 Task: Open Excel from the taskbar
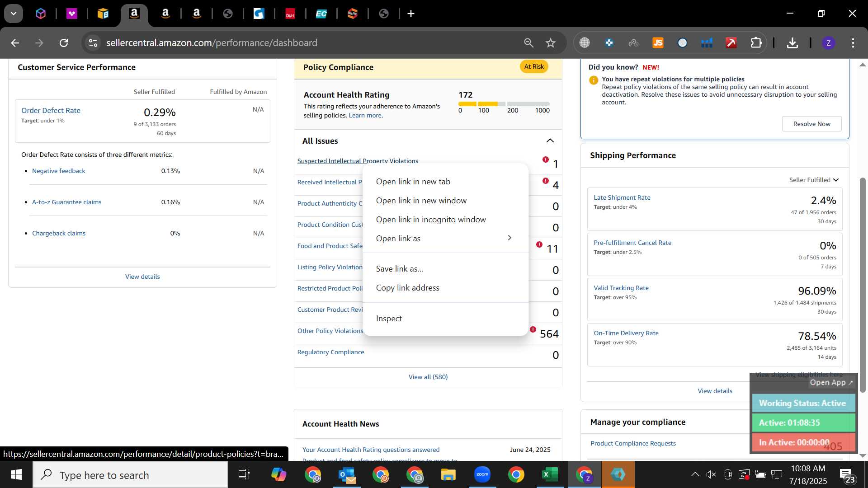tap(550, 475)
